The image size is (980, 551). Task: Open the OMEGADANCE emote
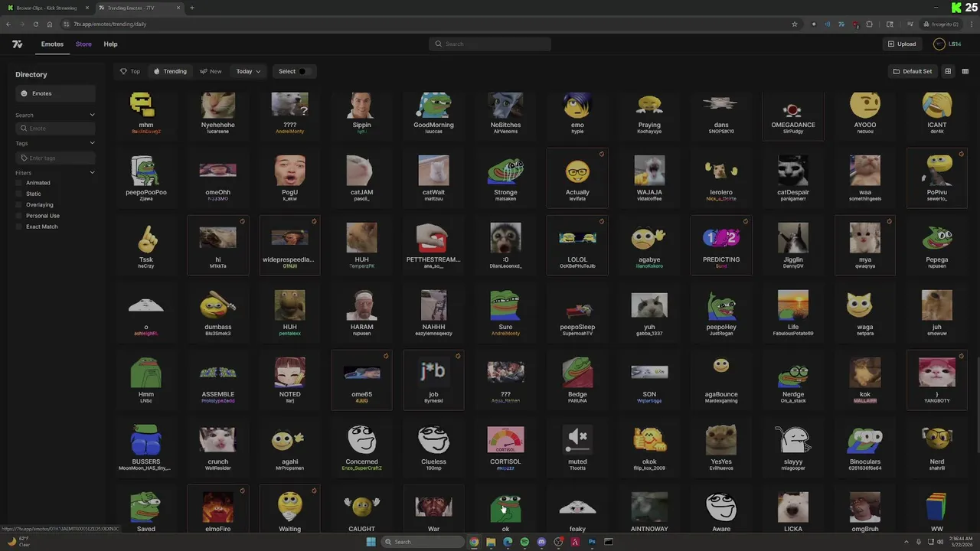click(x=793, y=115)
